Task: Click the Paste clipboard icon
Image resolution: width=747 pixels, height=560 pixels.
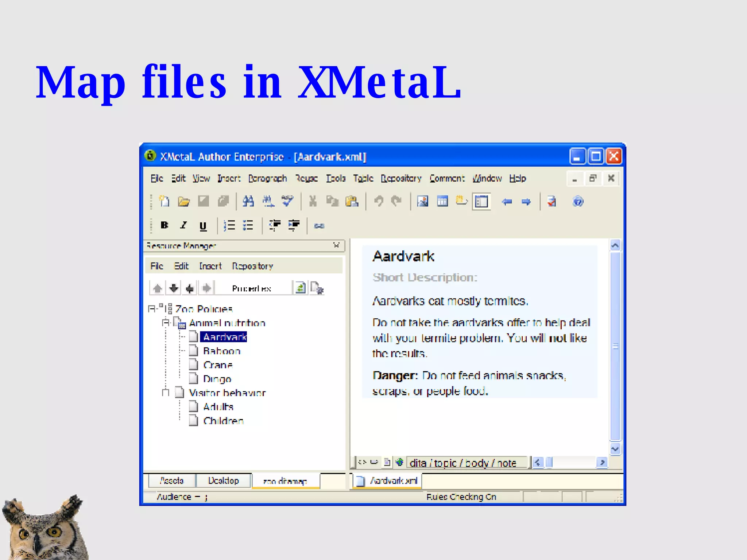Action: coord(352,201)
